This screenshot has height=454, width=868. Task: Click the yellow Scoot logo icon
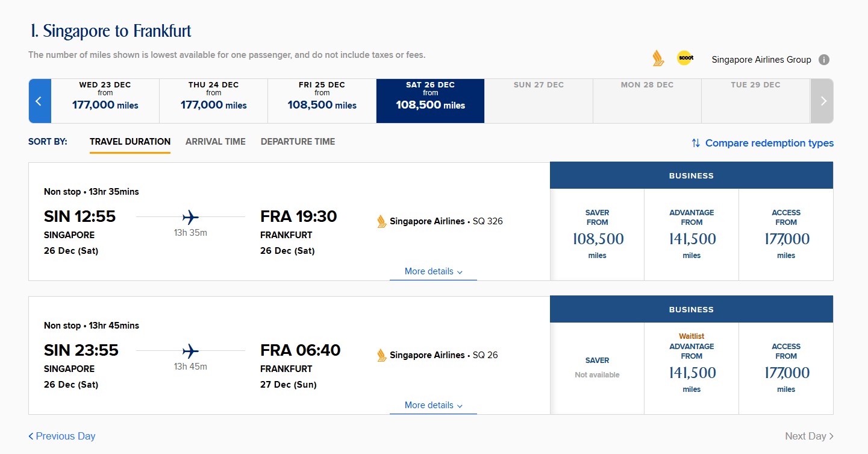click(685, 58)
